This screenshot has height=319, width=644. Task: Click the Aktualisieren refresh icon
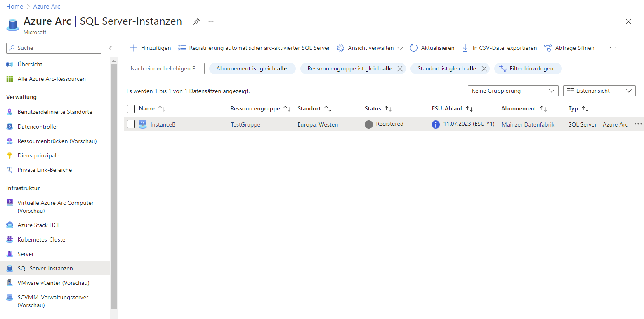tap(414, 48)
